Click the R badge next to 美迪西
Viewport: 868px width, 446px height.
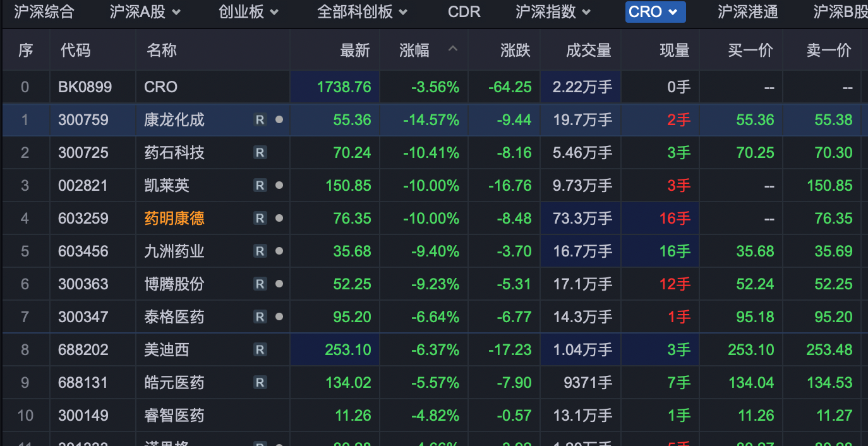[260, 350]
